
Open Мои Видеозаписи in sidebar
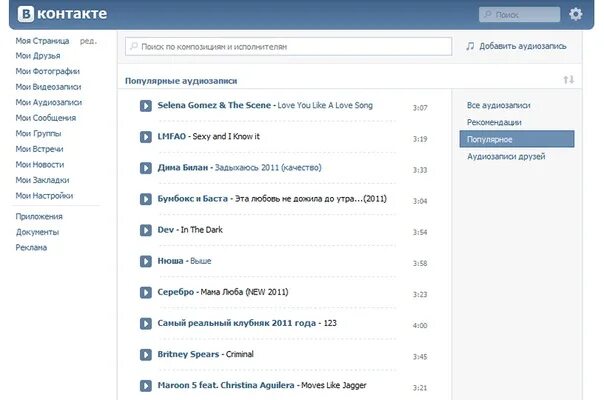point(48,87)
